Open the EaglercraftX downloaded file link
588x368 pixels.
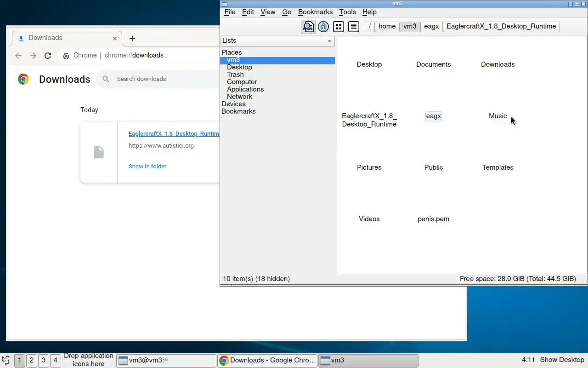(x=174, y=134)
